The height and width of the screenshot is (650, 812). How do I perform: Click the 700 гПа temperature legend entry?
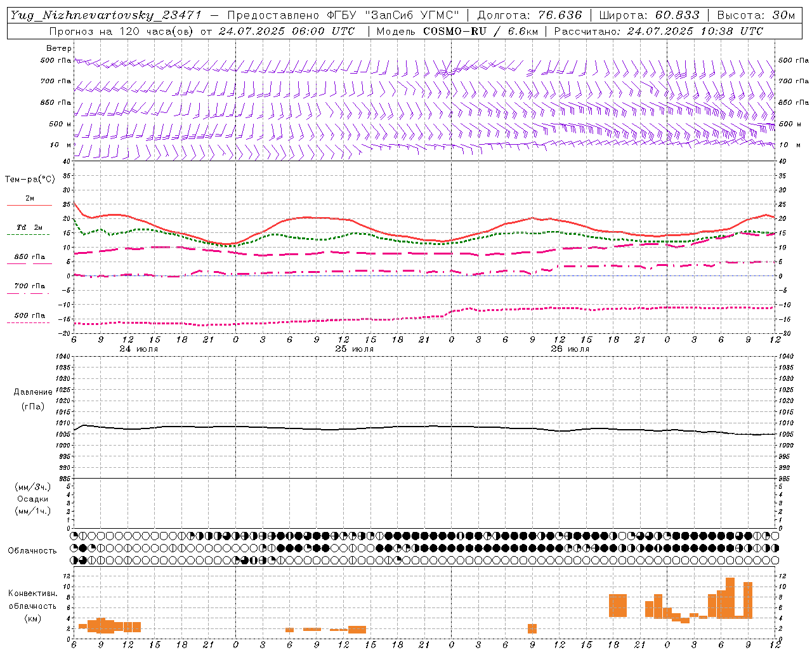29,288
